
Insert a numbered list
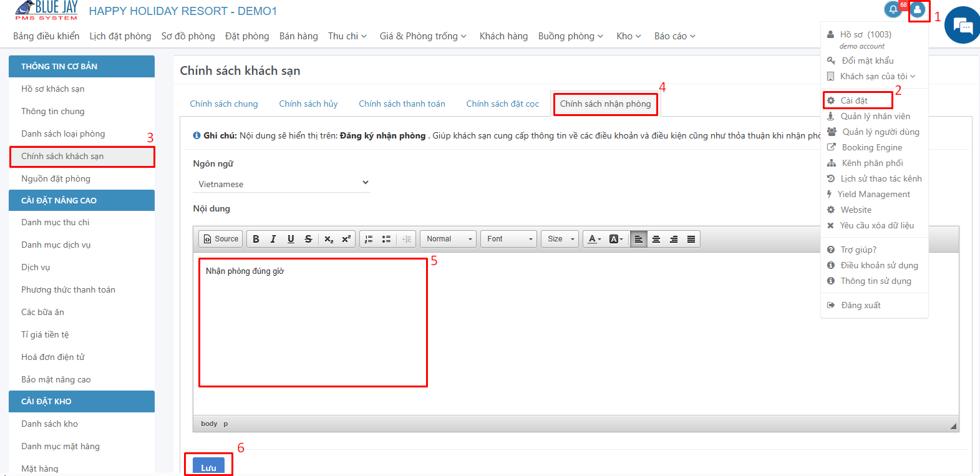pos(369,239)
